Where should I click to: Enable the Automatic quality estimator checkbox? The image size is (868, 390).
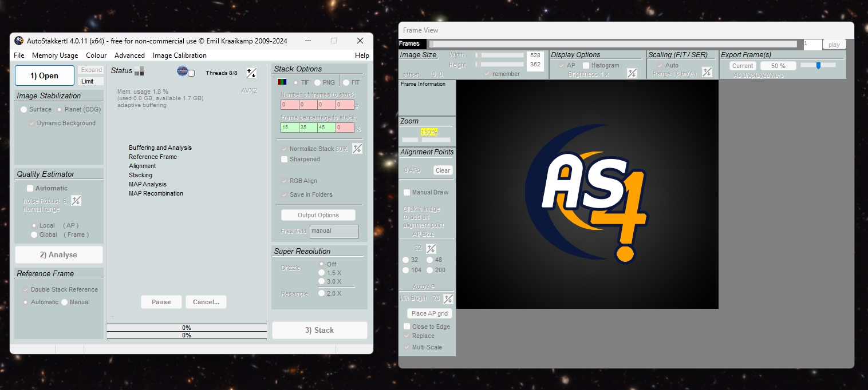point(30,188)
